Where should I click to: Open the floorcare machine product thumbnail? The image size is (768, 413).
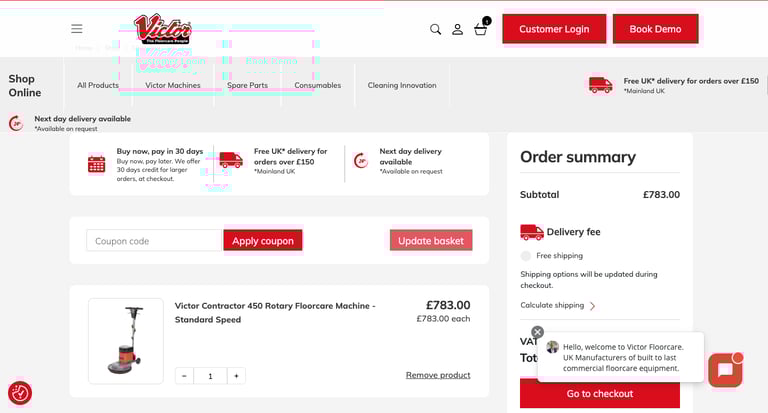click(x=126, y=341)
